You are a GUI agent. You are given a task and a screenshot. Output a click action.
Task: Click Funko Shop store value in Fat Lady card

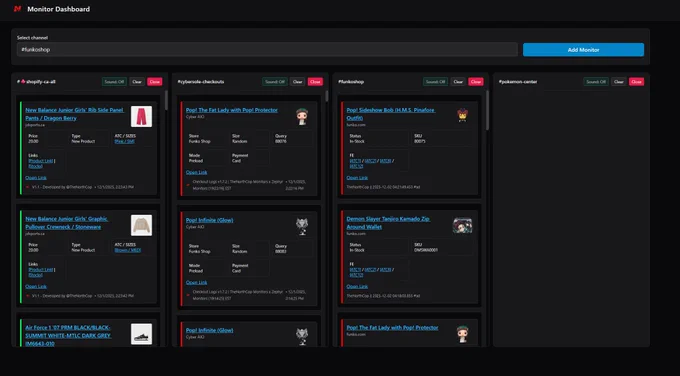point(199,141)
